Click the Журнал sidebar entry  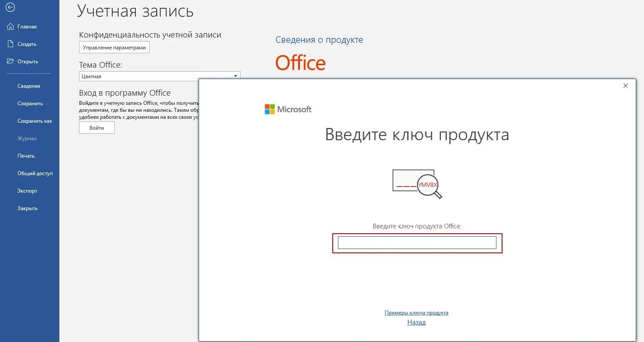tap(27, 138)
